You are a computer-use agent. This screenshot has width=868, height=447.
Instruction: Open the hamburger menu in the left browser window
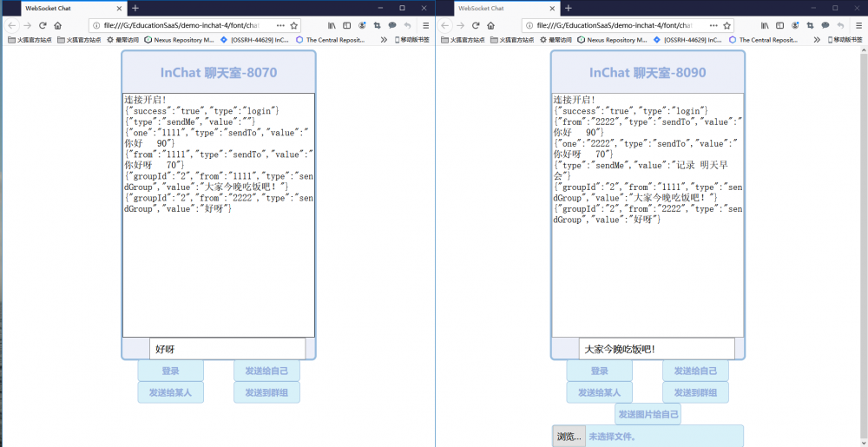tap(425, 25)
